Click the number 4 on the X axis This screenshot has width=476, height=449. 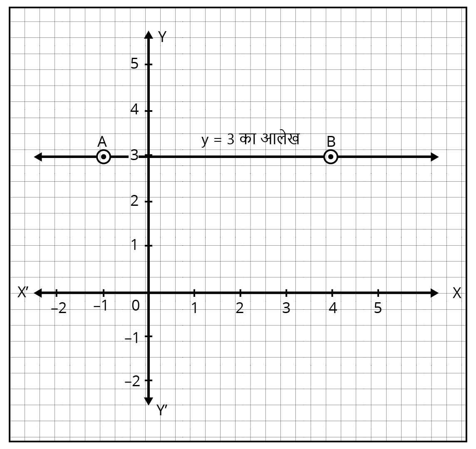coord(332,309)
